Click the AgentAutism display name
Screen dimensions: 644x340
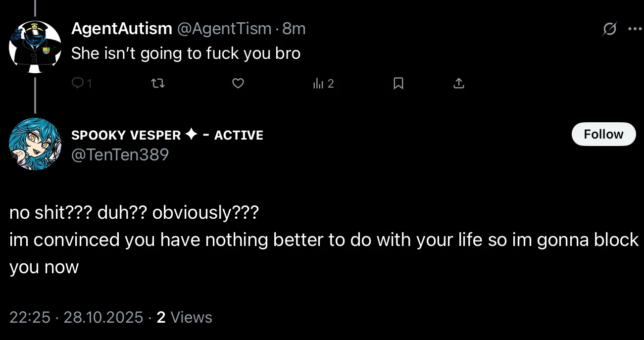[x=121, y=29]
